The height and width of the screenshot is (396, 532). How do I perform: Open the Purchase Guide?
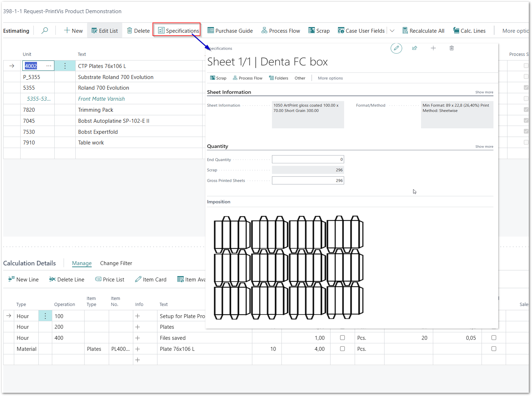click(x=230, y=31)
